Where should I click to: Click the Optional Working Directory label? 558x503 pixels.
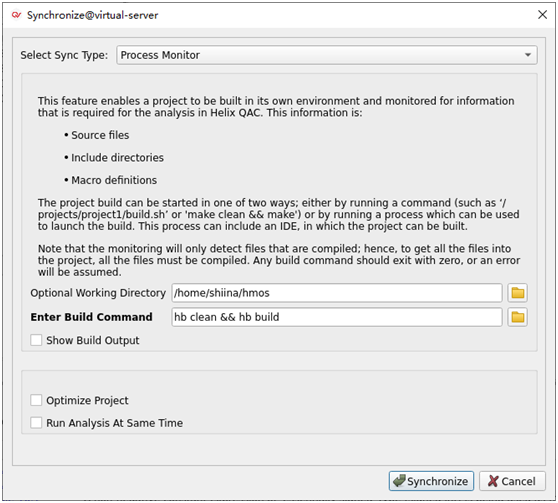tap(98, 293)
